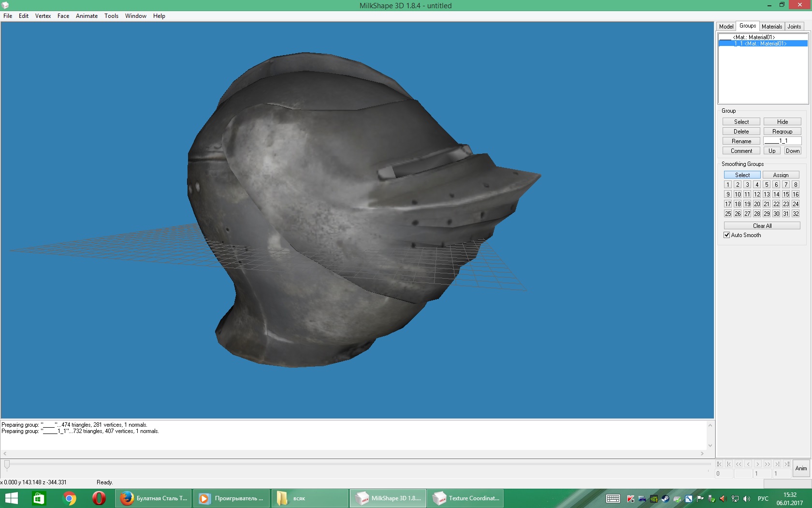Click the rewind << playback button
This screenshot has height=508, width=812.
point(739,464)
